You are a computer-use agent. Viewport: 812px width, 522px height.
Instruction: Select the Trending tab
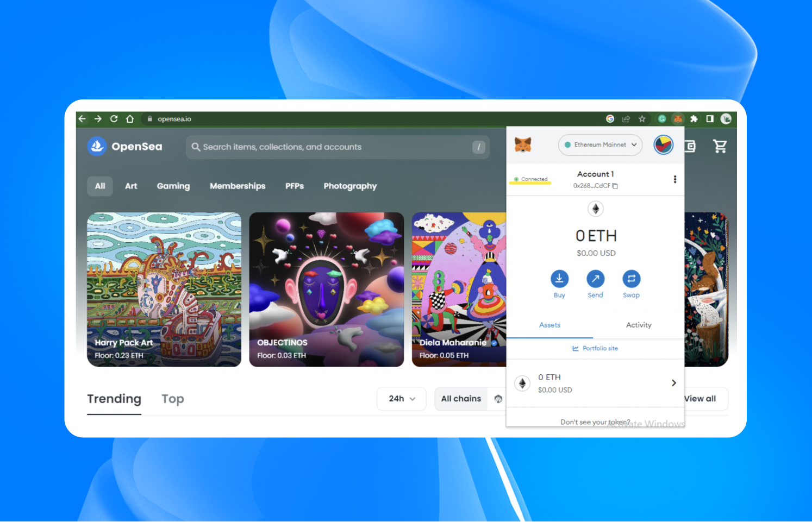tap(114, 399)
